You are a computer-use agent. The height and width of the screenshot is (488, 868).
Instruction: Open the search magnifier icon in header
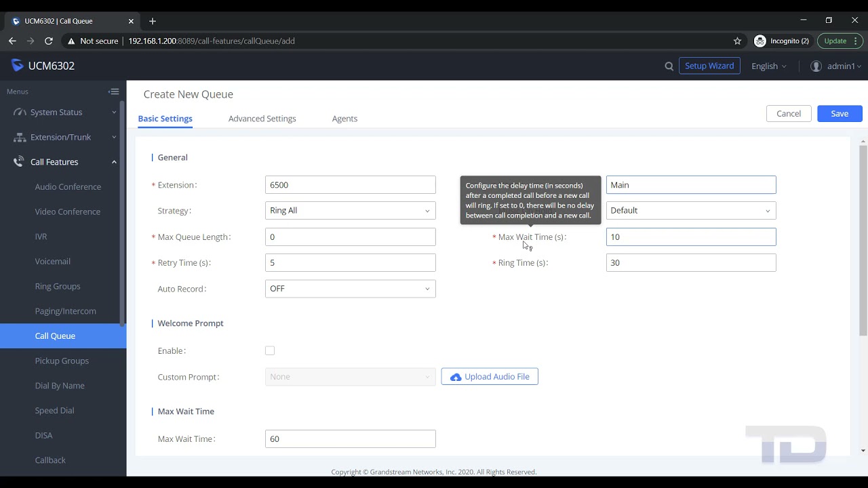point(669,66)
